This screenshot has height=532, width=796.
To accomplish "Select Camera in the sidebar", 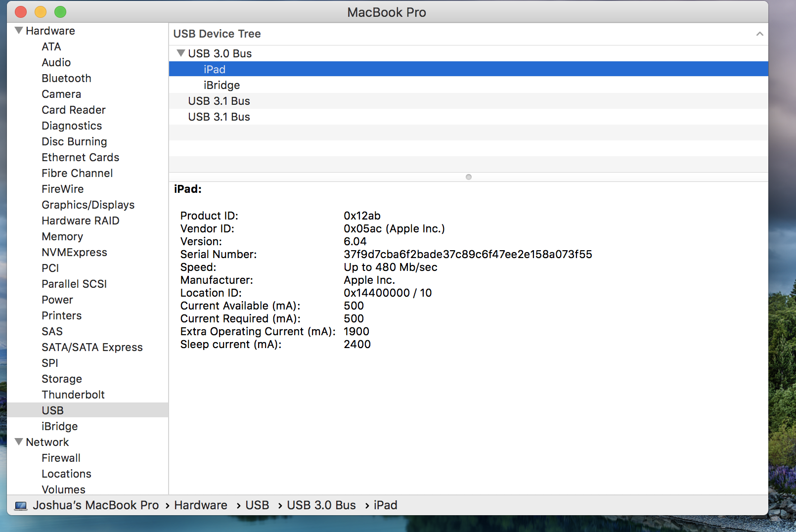I will [61, 94].
